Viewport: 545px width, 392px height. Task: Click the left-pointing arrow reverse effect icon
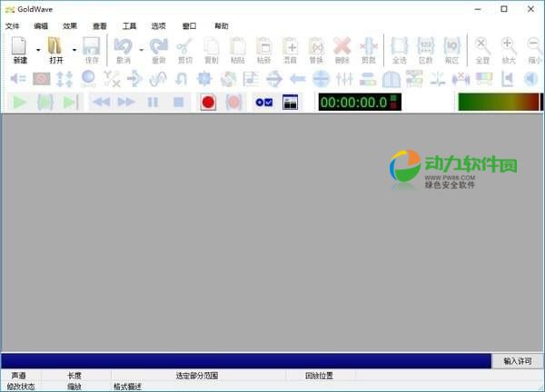(298, 79)
